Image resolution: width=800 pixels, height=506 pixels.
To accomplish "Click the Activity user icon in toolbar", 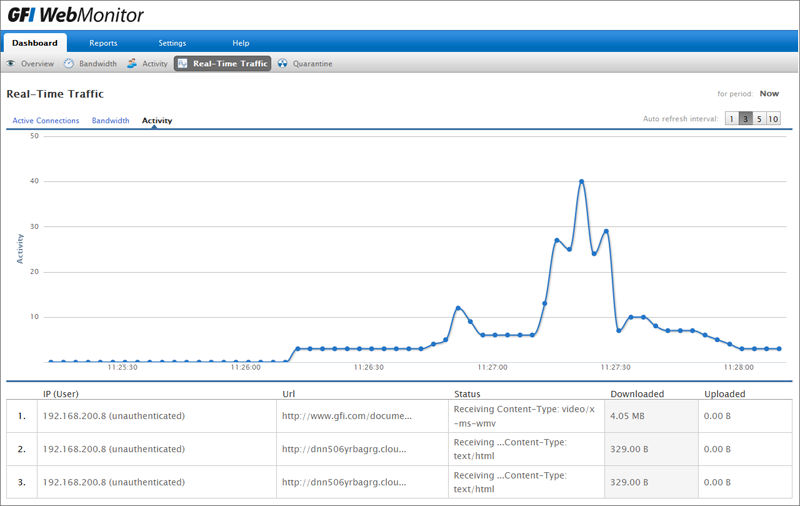I will 132,64.
